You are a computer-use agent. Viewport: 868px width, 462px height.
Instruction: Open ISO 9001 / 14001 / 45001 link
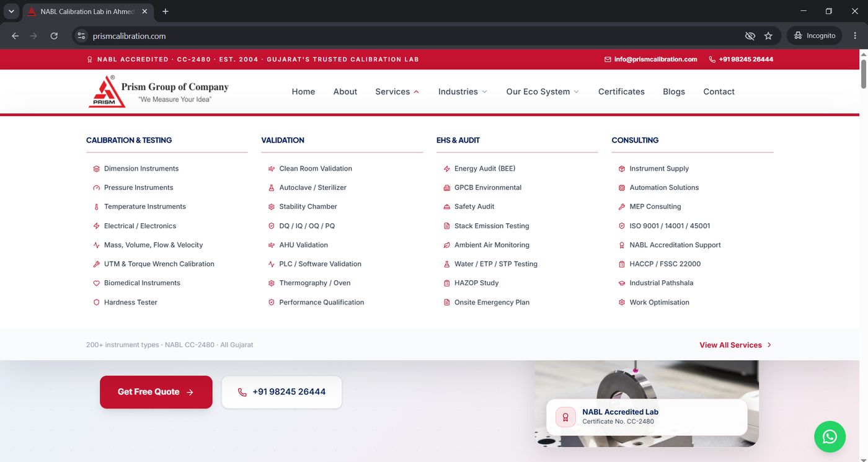coord(670,226)
